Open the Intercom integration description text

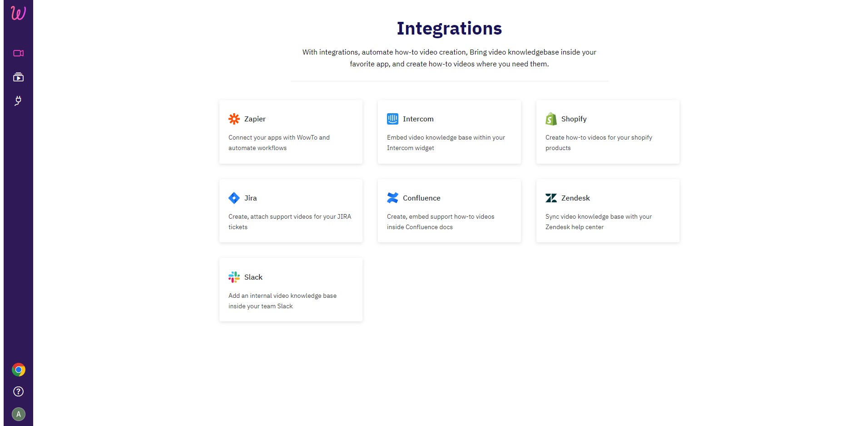pos(446,143)
